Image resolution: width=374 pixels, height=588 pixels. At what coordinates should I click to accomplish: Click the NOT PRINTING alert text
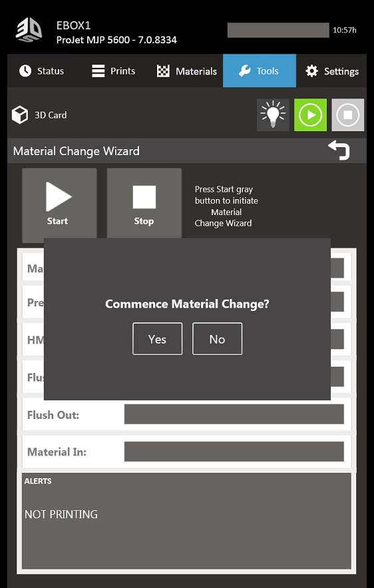click(61, 514)
